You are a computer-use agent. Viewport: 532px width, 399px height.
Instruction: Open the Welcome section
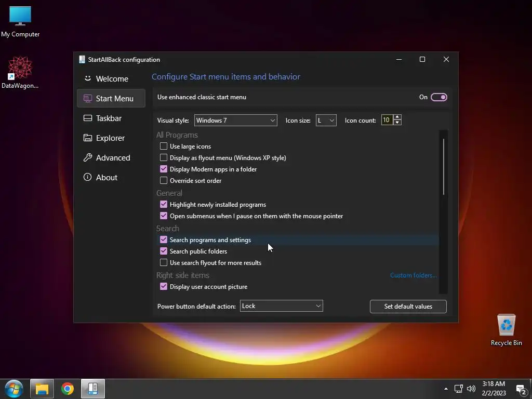(111, 79)
